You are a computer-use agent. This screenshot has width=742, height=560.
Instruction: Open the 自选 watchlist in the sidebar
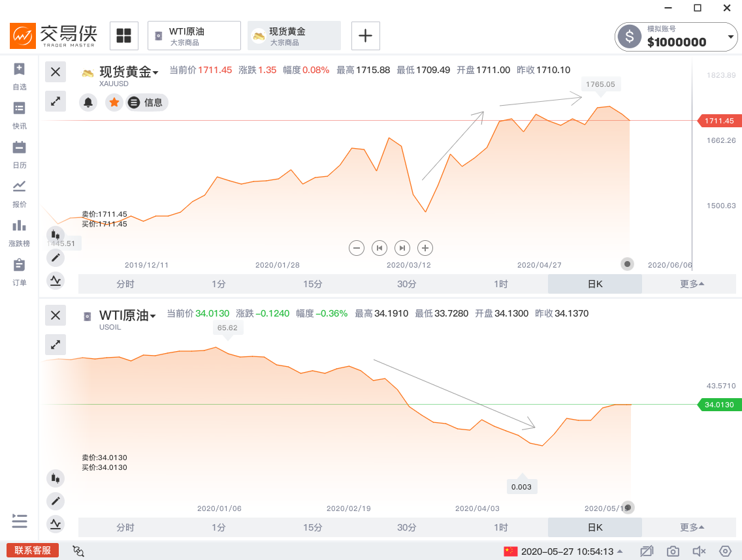[19, 75]
